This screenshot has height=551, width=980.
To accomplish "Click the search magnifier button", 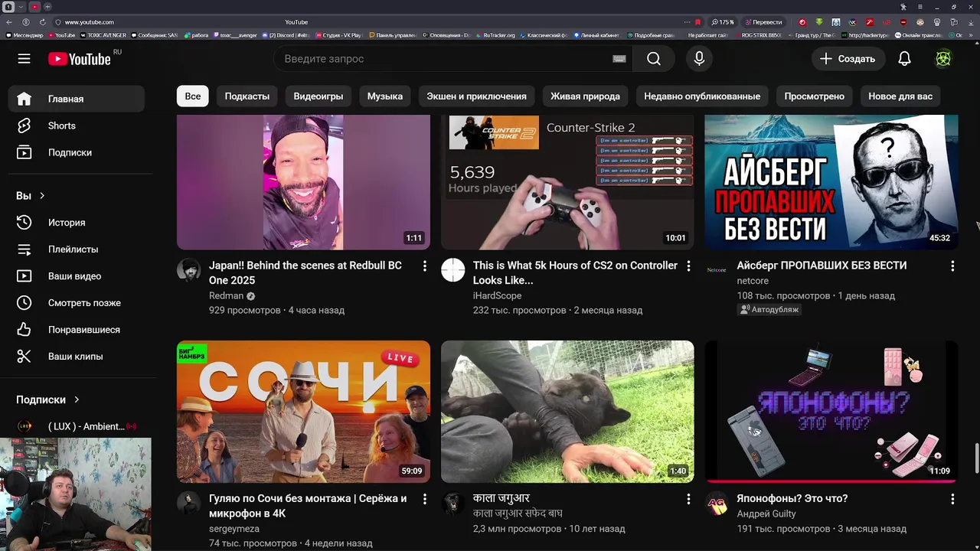I will [654, 59].
